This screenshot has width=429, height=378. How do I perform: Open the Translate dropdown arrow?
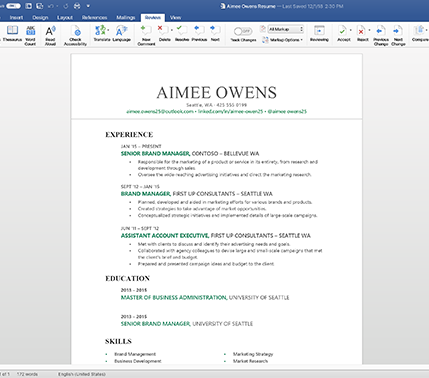click(x=108, y=30)
